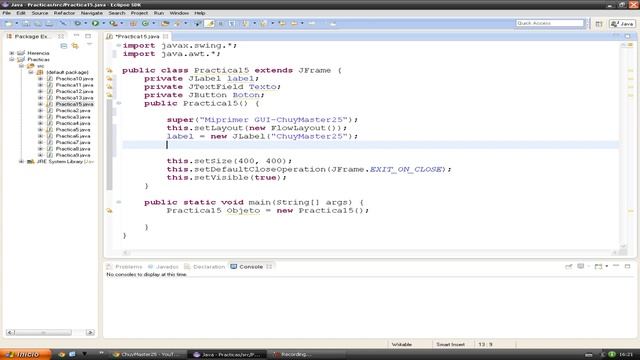
Task: Open the Help menu
Action: 200,13
